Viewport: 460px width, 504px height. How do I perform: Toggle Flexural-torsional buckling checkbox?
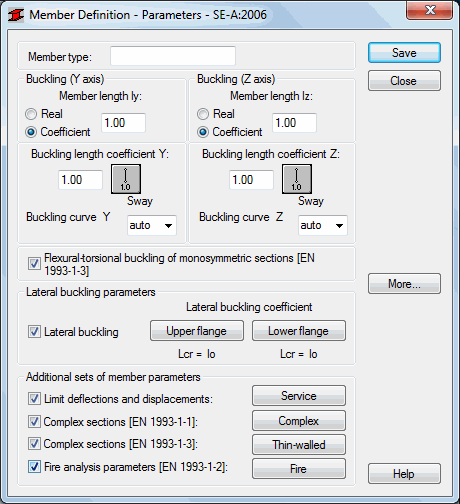coord(34,263)
